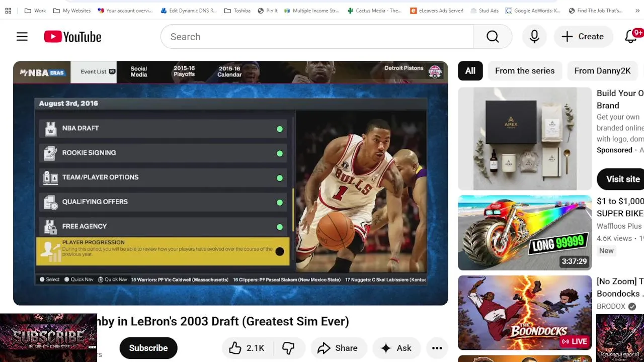Click the verified badge next to BRODOX

click(x=632, y=306)
